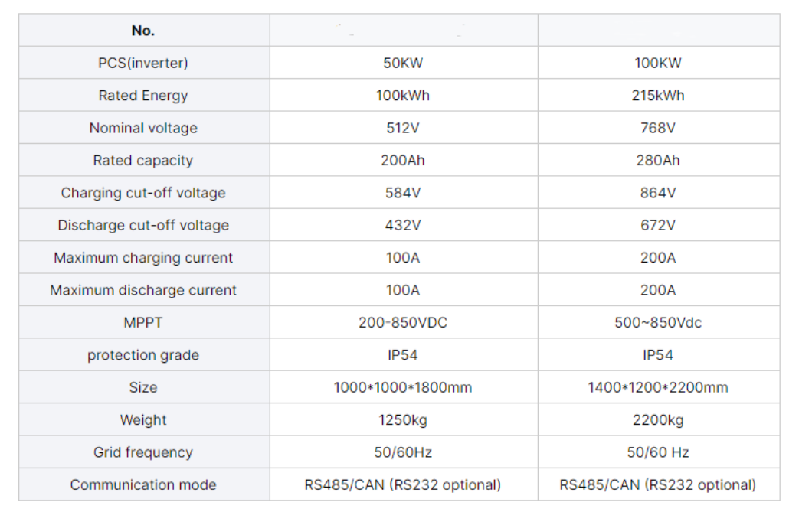Select the Communication mode row label
The width and height of the screenshot is (812, 512).
click(x=143, y=484)
